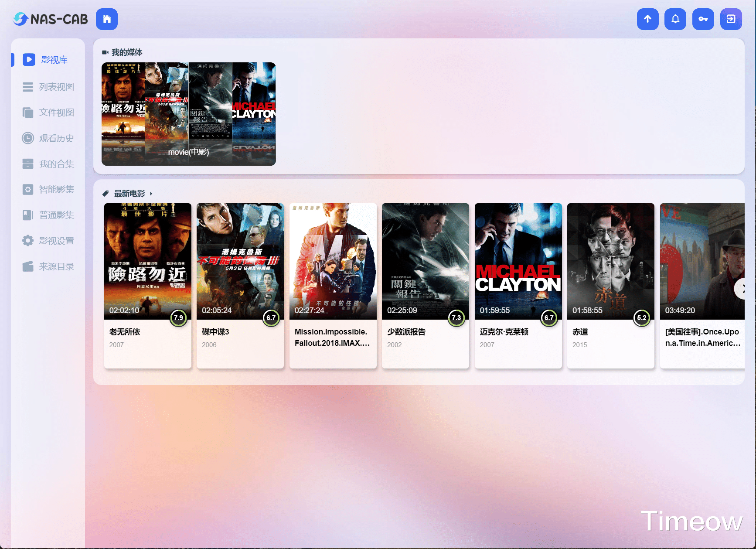
Task: Open movie(电影) media library thumbnail
Action: click(x=189, y=114)
